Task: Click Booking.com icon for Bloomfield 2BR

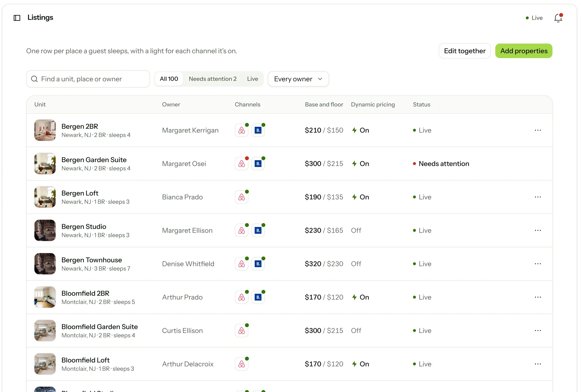Action: (258, 297)
